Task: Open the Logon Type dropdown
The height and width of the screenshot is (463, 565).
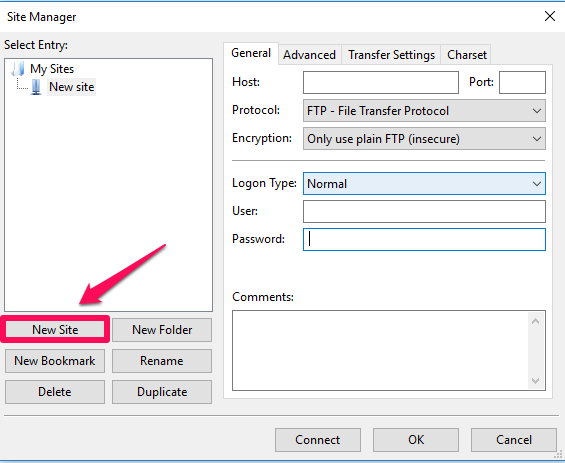Action: pos(424,184)
